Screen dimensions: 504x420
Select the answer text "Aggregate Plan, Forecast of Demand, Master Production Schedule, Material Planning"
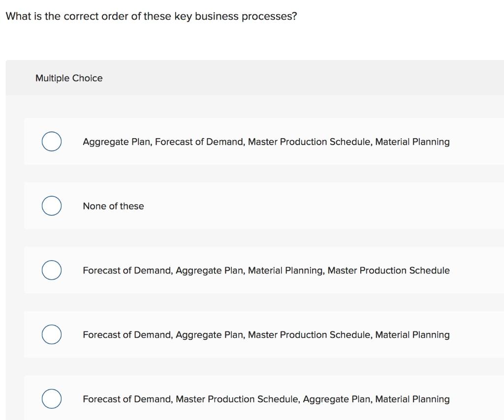pyautogui.click(x=266, y=142)
